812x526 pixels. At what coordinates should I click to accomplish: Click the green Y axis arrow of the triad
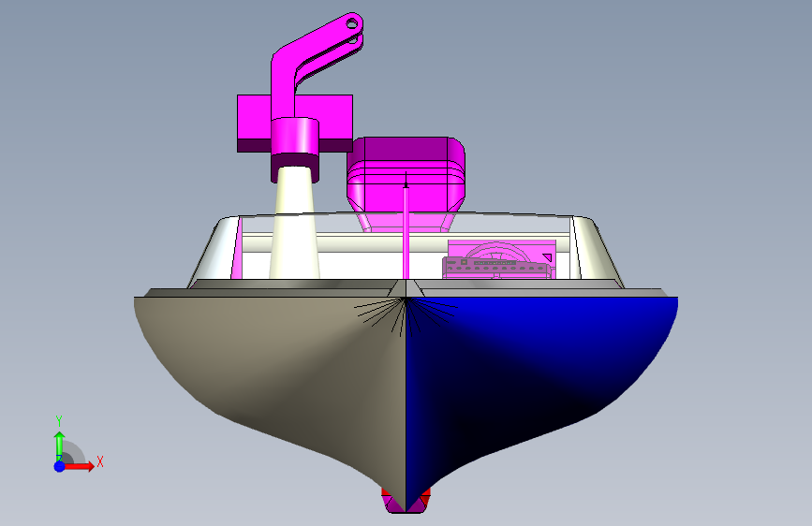(59, 445)
